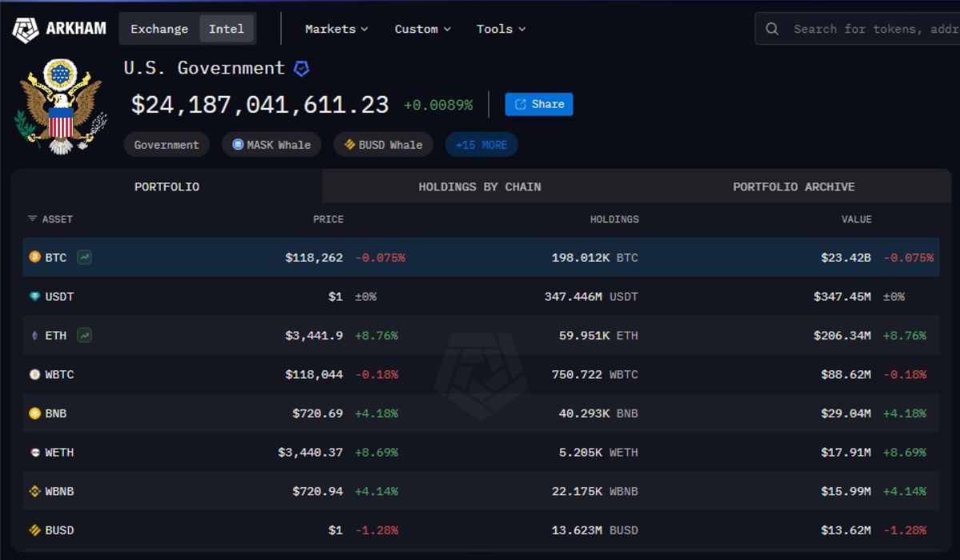Open the Custom dropdown menu

pos(422,29)
